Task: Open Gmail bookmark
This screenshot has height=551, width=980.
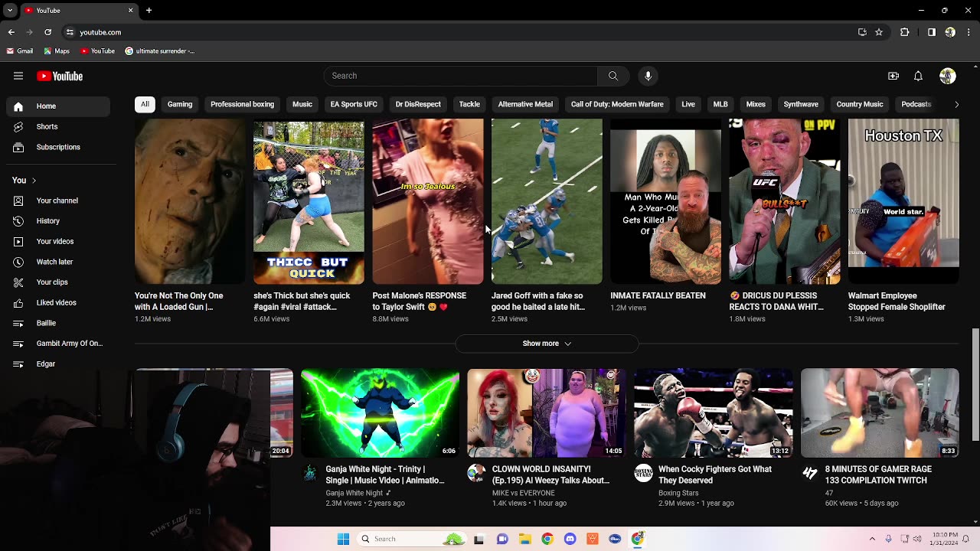Action: tap(20, 51)
